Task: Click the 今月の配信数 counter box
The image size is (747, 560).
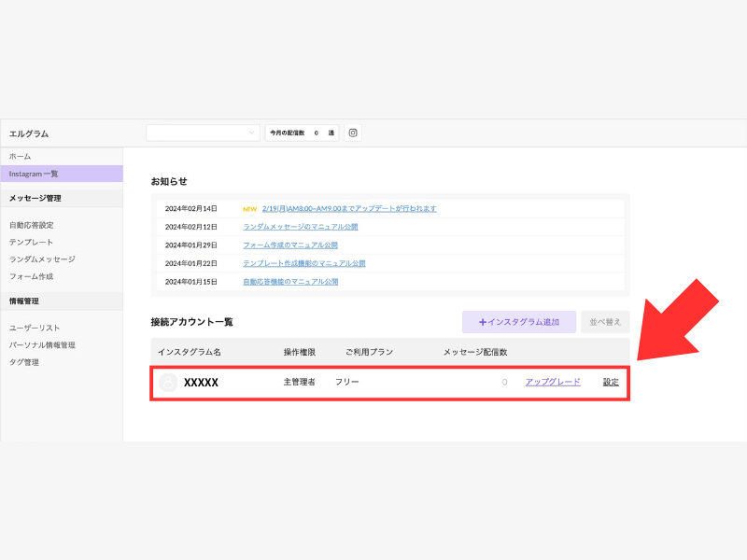Action: click(302, 133)
